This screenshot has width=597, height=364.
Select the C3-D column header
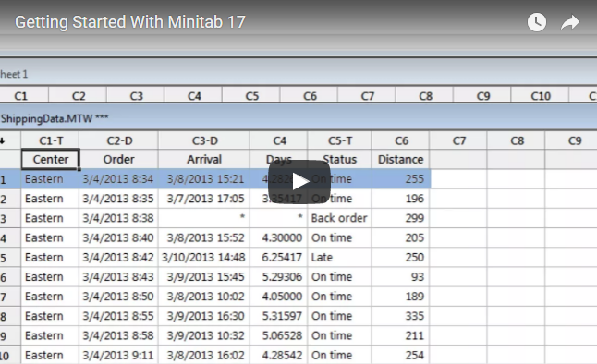[204, 140]
